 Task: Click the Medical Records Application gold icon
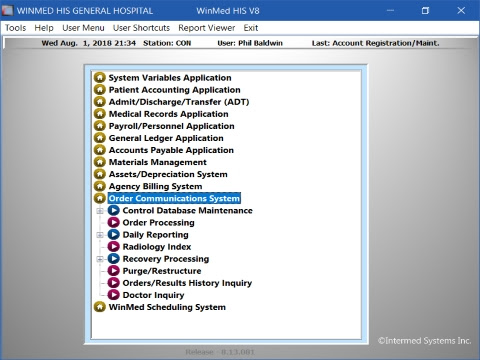tap(100, 114)
